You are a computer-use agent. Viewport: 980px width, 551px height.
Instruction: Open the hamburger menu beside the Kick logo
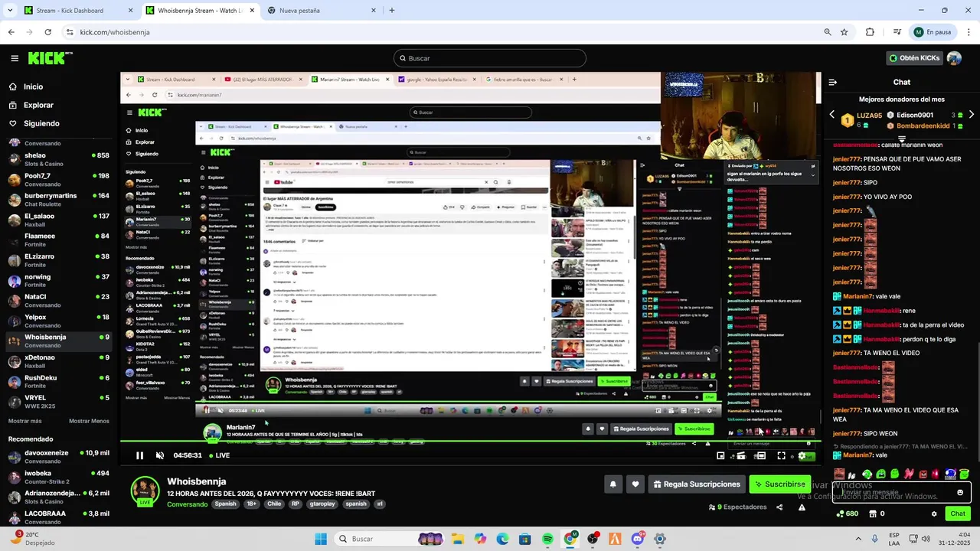coord(15,58)
